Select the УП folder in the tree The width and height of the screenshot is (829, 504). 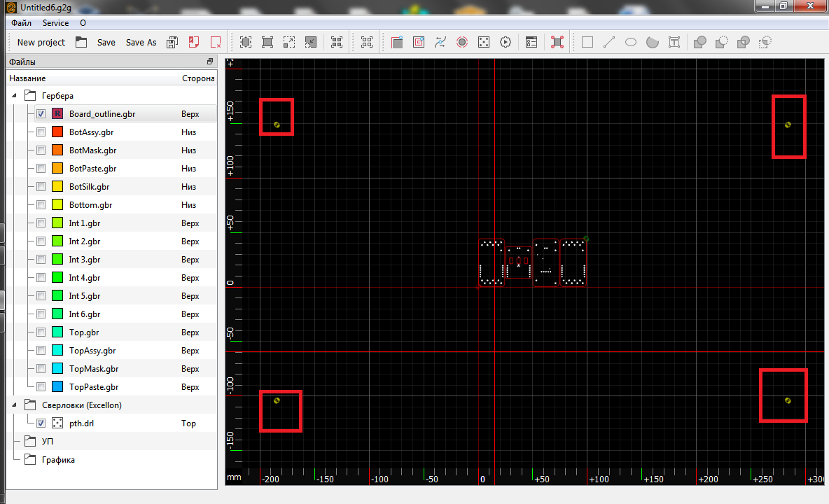pos(48,441)
